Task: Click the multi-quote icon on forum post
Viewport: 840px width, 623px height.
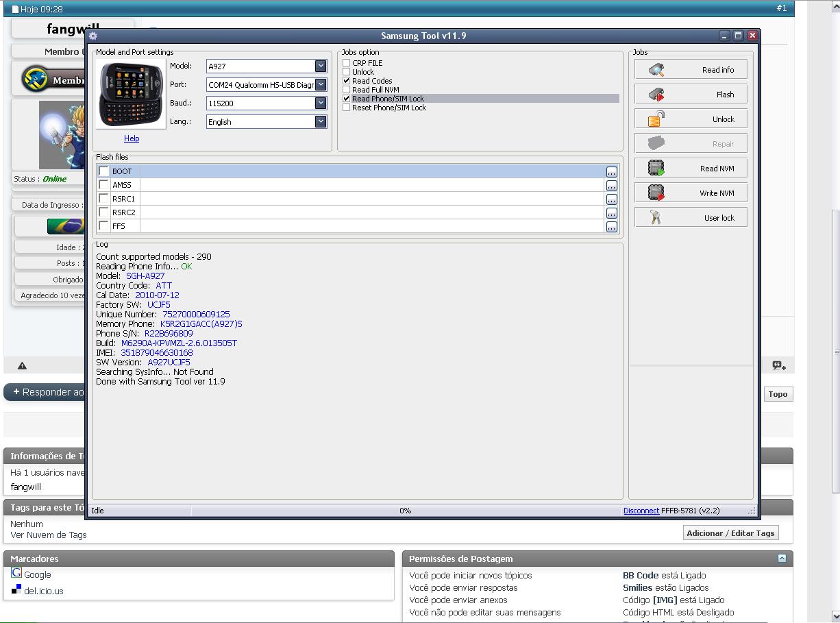Action: click(x=779, y=366)
